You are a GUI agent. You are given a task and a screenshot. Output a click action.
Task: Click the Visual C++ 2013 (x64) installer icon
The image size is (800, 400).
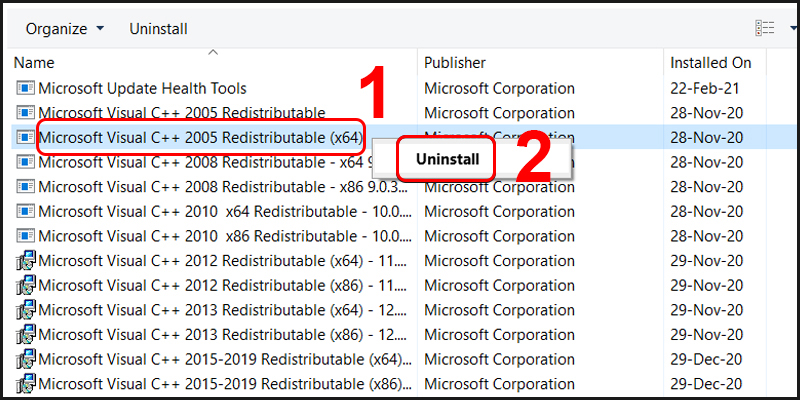click(26, 310)
